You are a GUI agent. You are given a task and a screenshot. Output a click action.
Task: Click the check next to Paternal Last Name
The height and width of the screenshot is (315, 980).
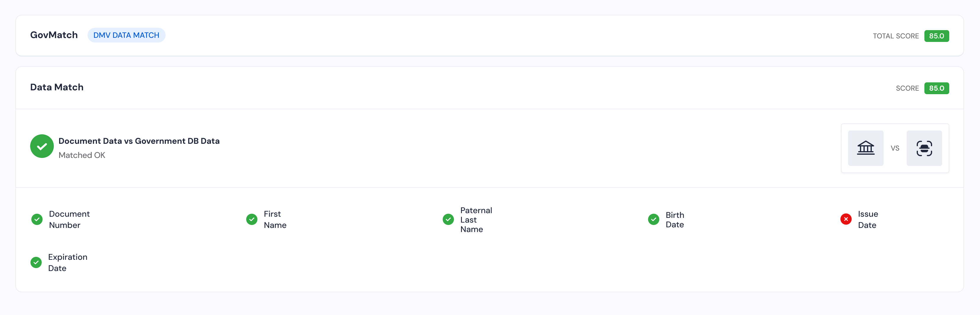pos(448,219)
